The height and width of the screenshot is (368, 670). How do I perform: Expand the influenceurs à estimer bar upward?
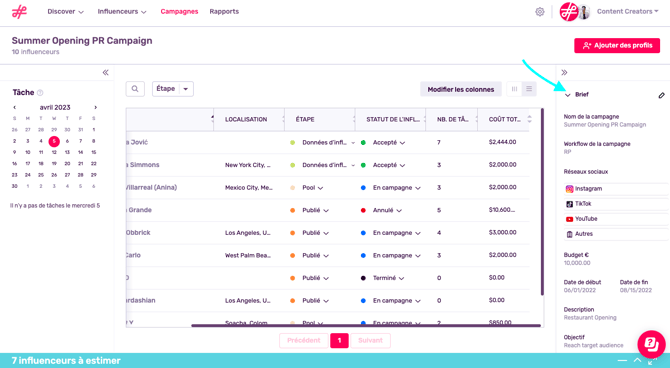[637, 360]
